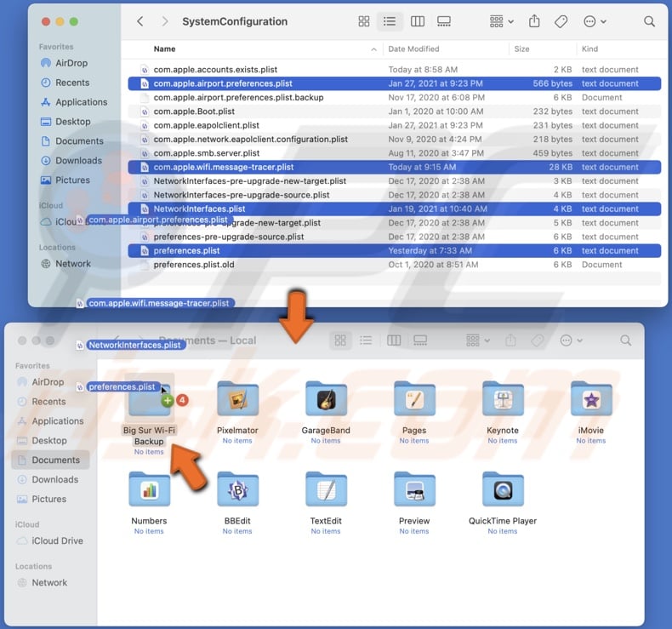Open Applications in the Documents window sidebar
The image size is (672, 629).
tap(50, 421)
